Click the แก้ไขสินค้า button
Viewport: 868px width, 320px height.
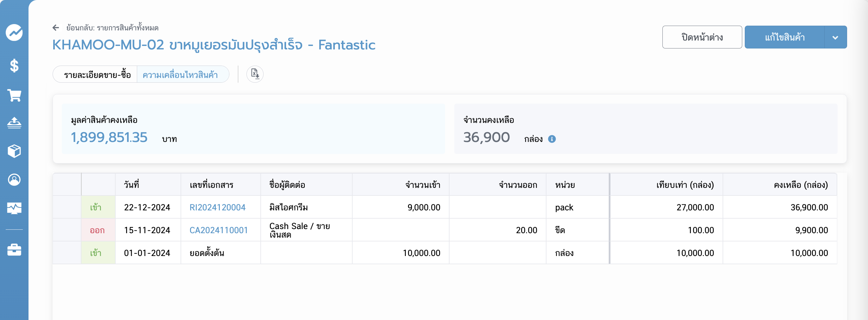point(784,37)
